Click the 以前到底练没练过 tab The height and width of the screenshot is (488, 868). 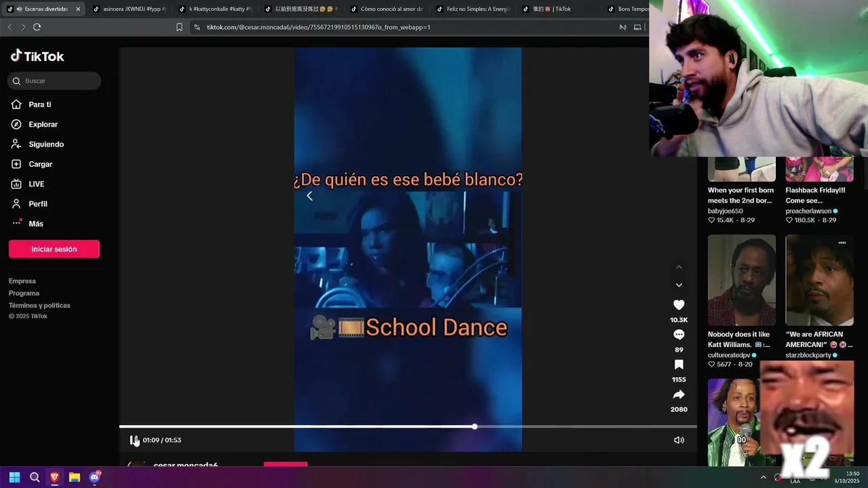[x=300, y=9]
